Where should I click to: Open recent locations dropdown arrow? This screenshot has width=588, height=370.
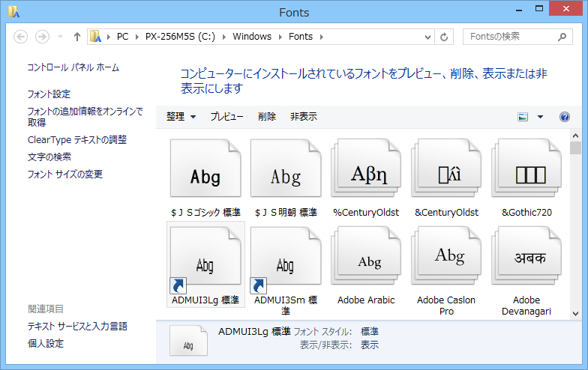click(x=60, y=37)
